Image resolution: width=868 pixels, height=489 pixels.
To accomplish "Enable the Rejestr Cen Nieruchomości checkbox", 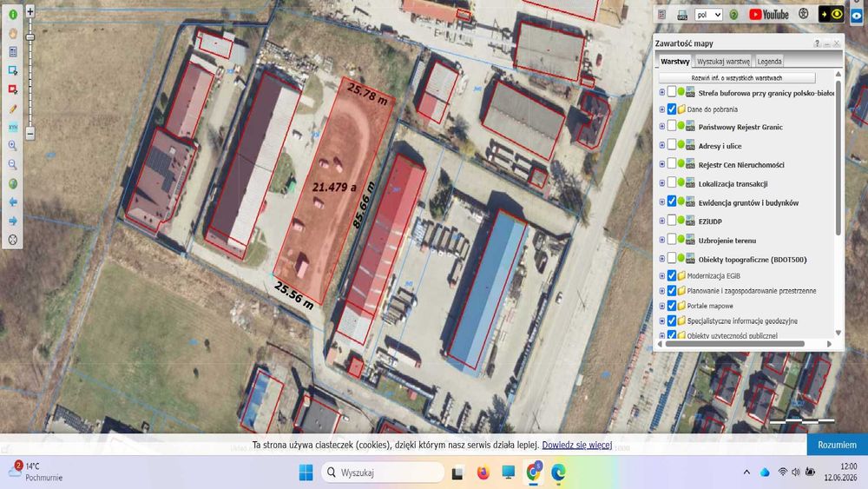I will 672,163.
